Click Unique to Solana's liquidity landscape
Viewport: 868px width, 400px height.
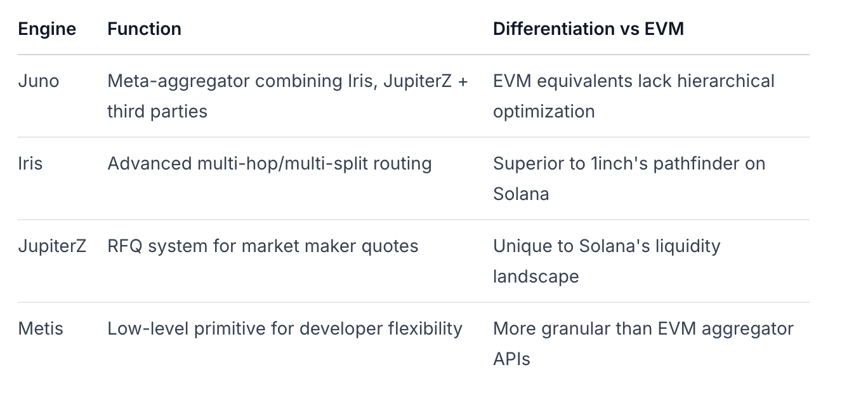click(x=607, y=246)
